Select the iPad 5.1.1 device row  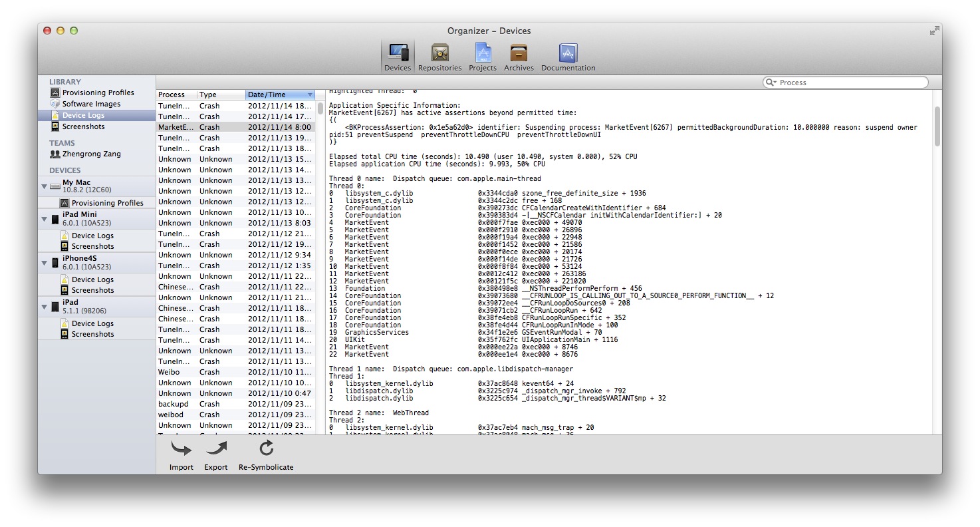coord(97,307)
